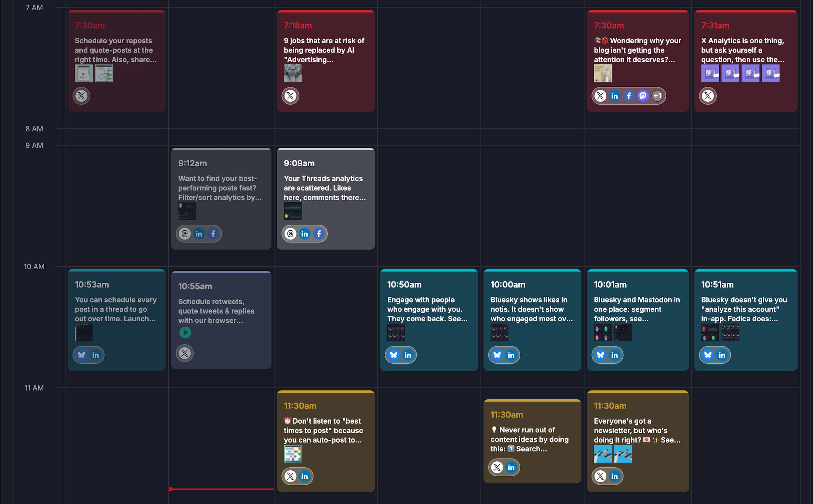Click the Bluesky icon on 10:50am post
Viewport: 813px width, 504px height.
(394, 355)
